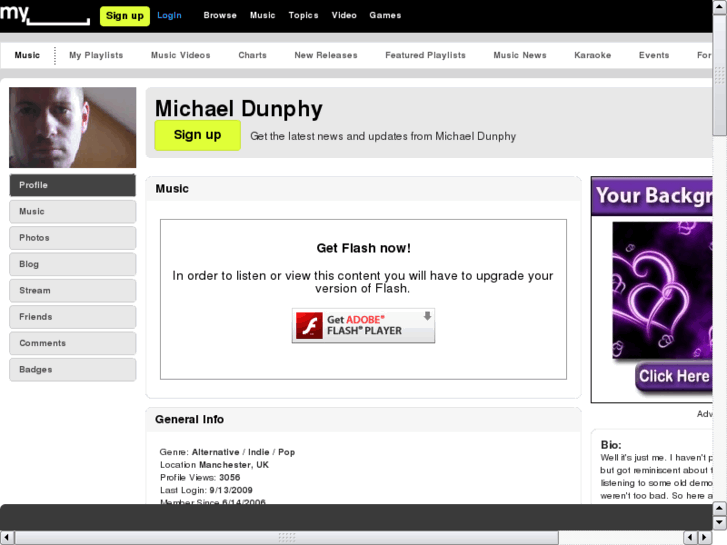The width and height of the screenshot is (727, 545).
Task: Open Featured Playlists
Action: 425,55
